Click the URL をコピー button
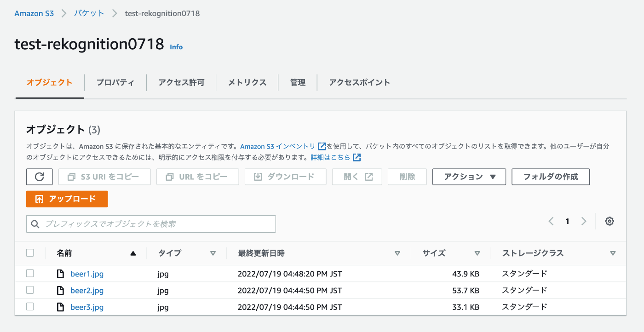Image resolution: width=644 pixels, height=332 pixels. 198,177
